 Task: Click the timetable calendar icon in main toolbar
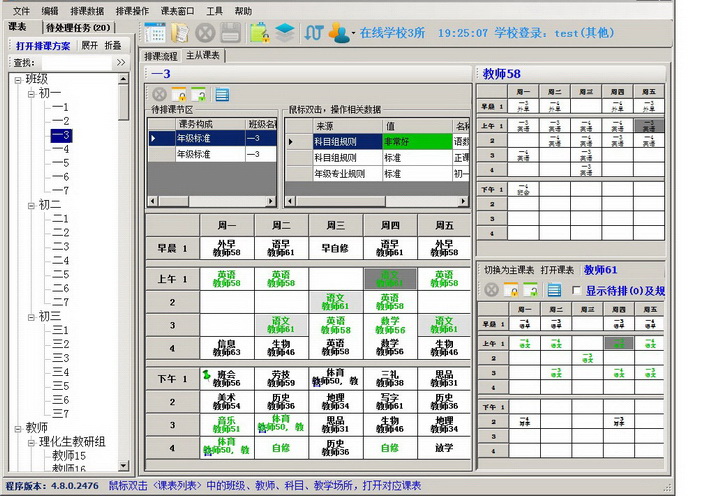pos(155,32)
